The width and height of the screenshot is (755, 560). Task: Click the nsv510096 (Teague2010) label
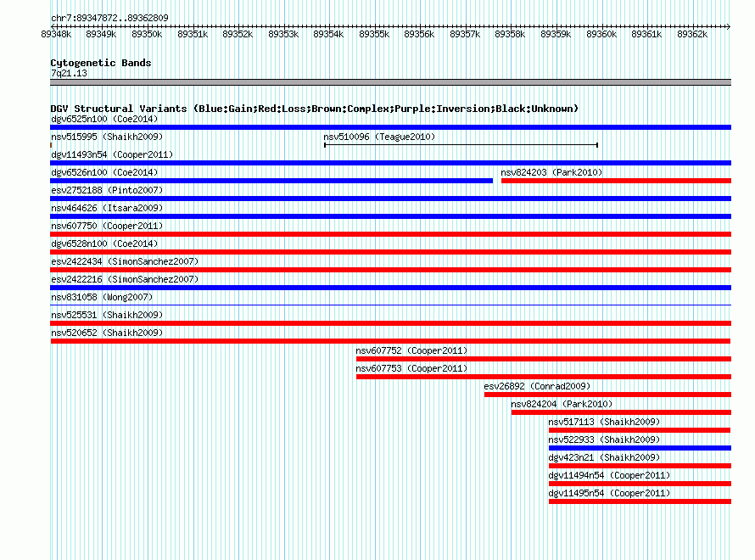379,137
